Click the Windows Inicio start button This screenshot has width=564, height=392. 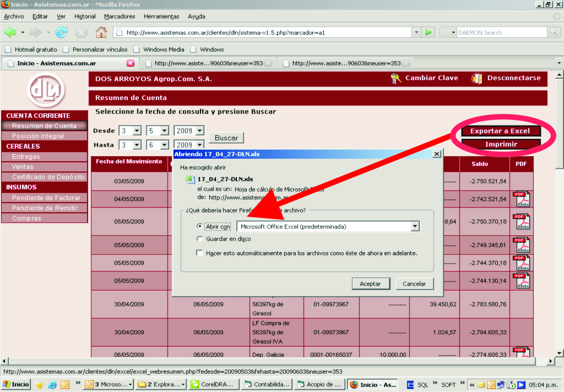pos(16,385)
